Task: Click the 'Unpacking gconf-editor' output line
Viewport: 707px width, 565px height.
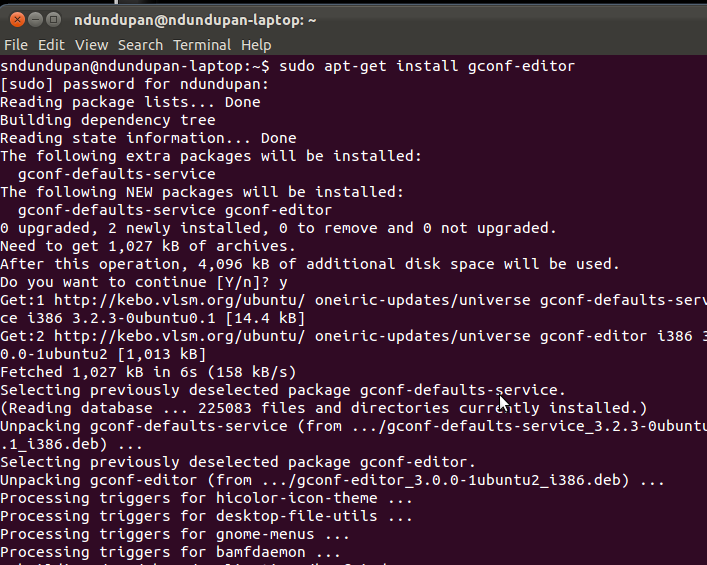Action: point(332,480)
